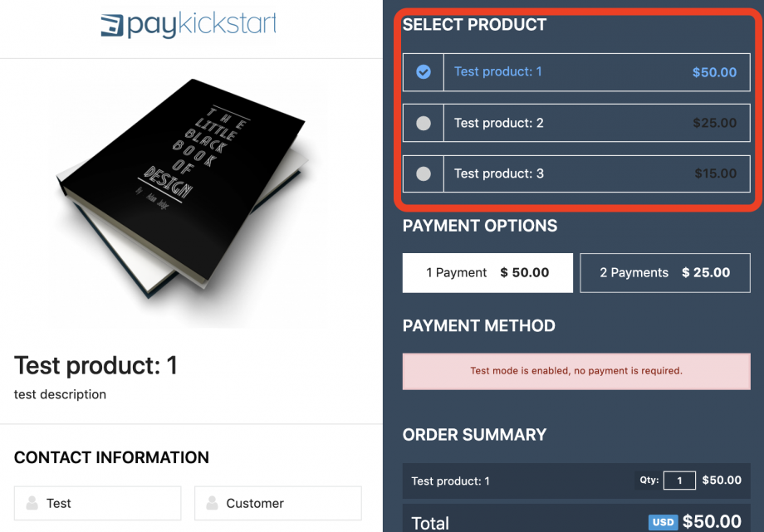Click the Test product: 1 row label

[498, 71]
